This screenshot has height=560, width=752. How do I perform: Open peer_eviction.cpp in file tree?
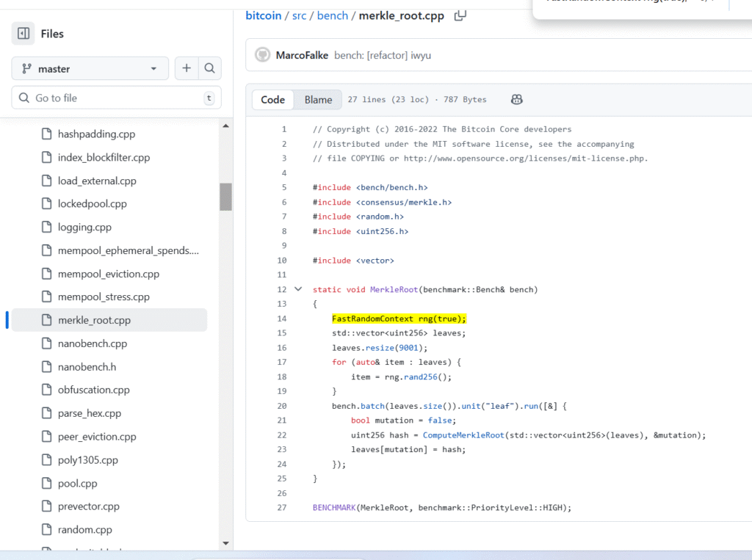(97, 437)
